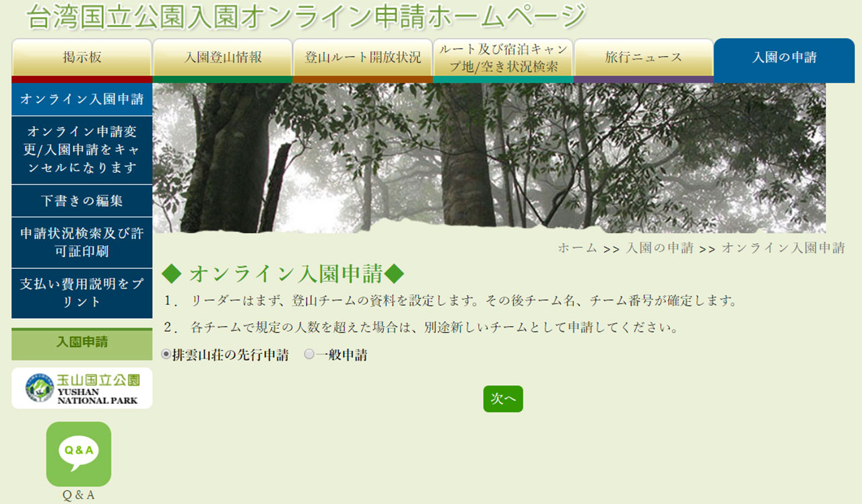The image size is (862, 504).
Task: Click the misty forest banner image
Action: 489,157
